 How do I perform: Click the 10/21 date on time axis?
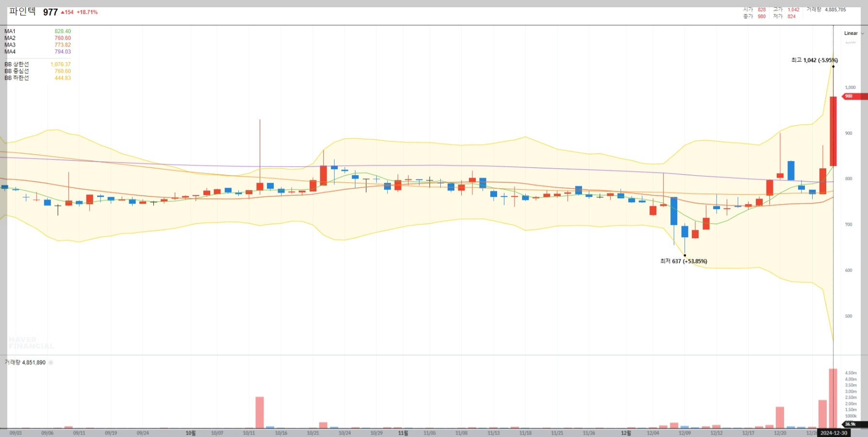313,433
